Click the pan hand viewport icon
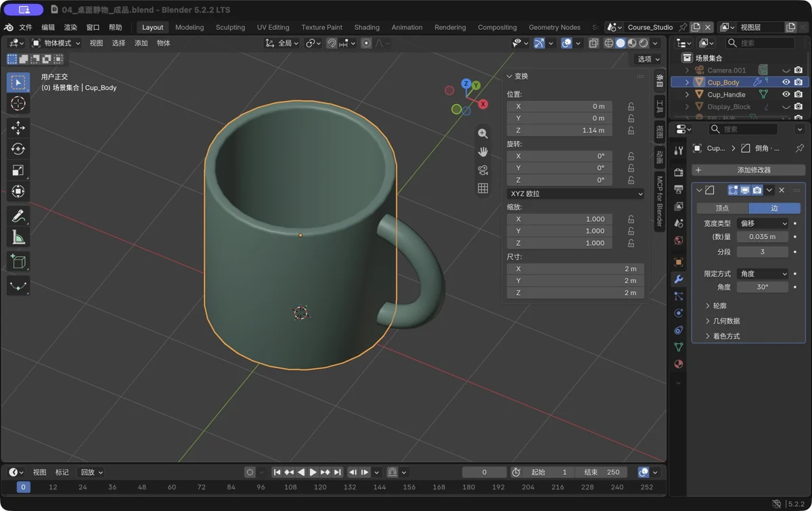 pyautogui.click(x=483, y=152)
